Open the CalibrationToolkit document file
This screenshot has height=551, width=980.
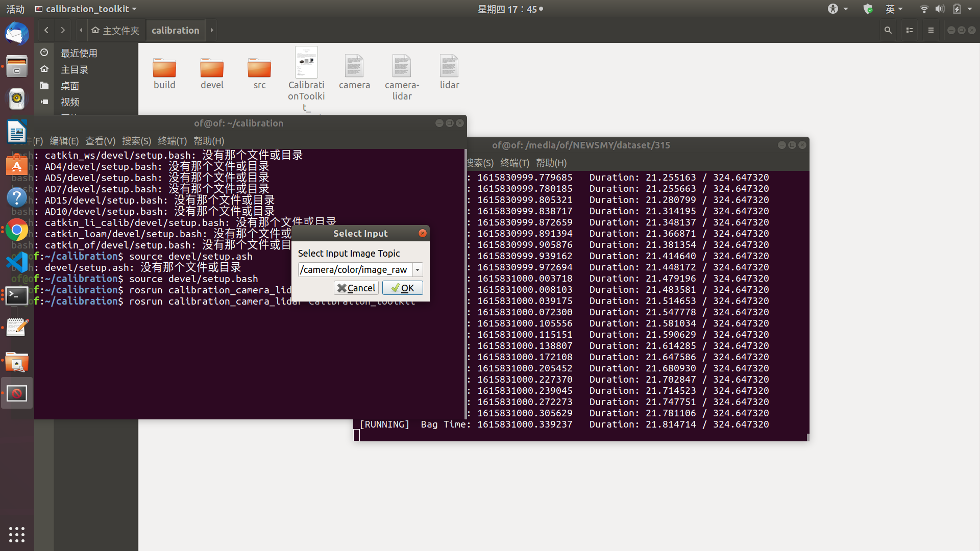click(x=306, y=79)
